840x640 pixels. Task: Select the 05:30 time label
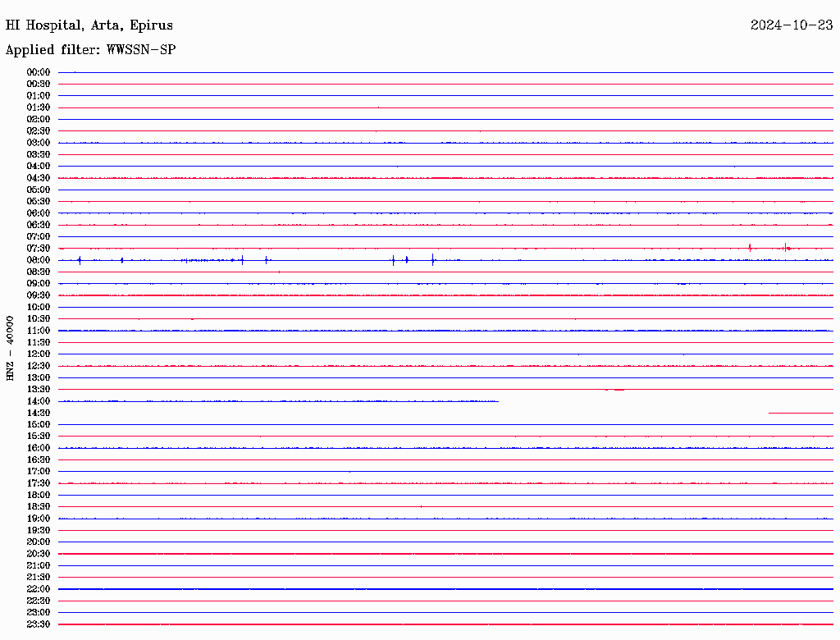[39, 202]
